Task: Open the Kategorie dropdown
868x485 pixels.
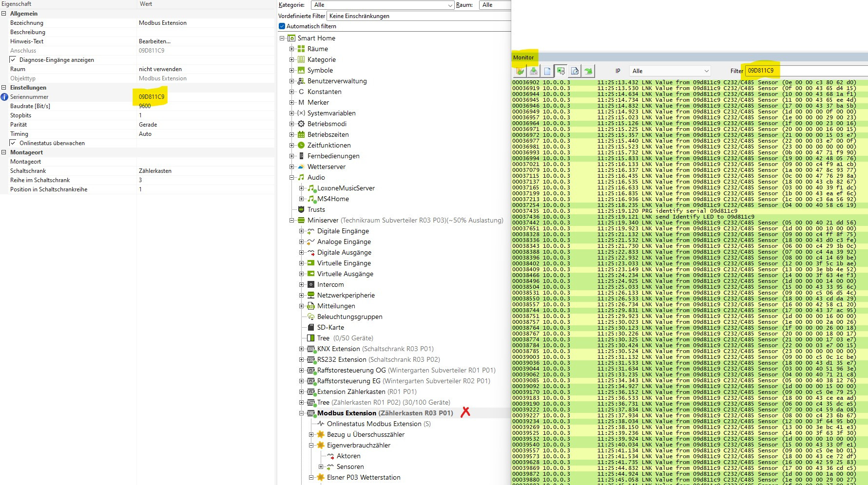Action: (x=450, y=5)
